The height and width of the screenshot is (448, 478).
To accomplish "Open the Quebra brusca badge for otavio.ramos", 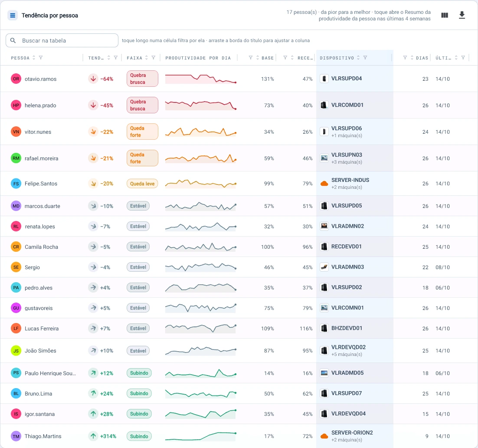I will (142, 79).
